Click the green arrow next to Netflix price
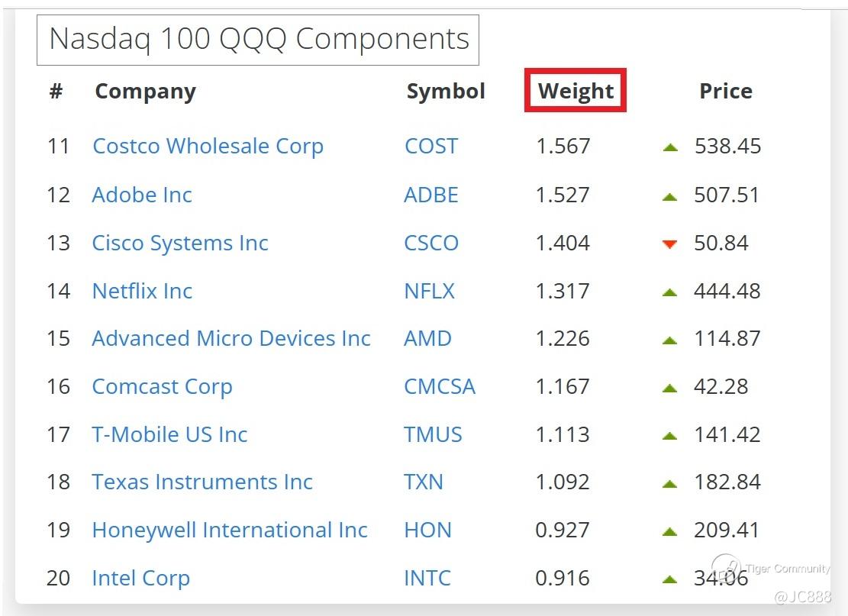This screenshot has width=848, height=616. [x=670, y=292]
